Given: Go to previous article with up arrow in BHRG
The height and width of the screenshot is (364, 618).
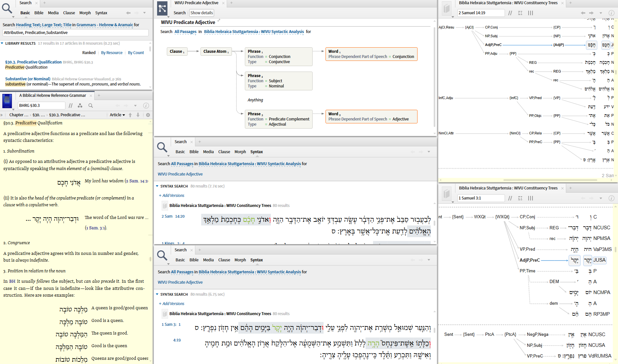Looking at the screenshot, I should point(130,115).
